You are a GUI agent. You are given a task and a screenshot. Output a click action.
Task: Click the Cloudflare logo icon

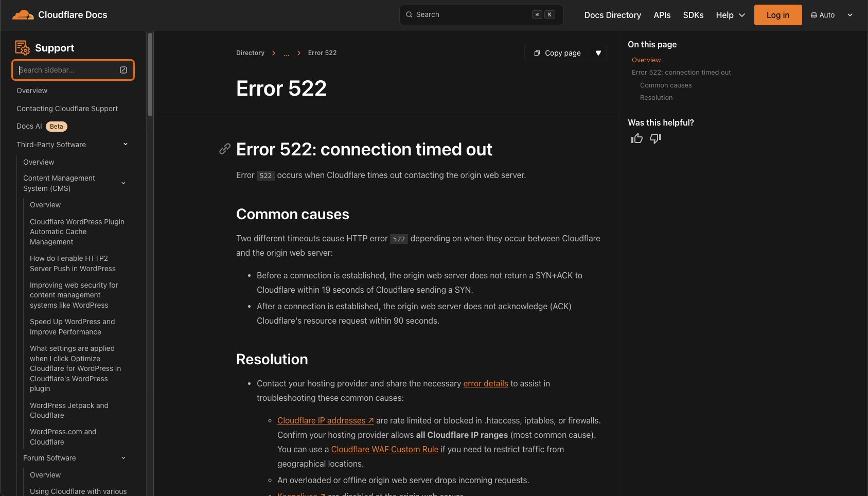tap(23, 15)
